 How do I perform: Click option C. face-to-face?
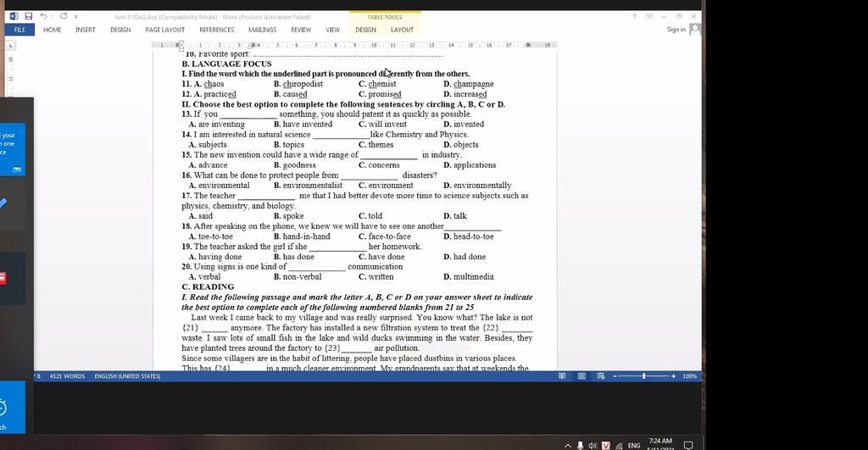coord(385,236)
